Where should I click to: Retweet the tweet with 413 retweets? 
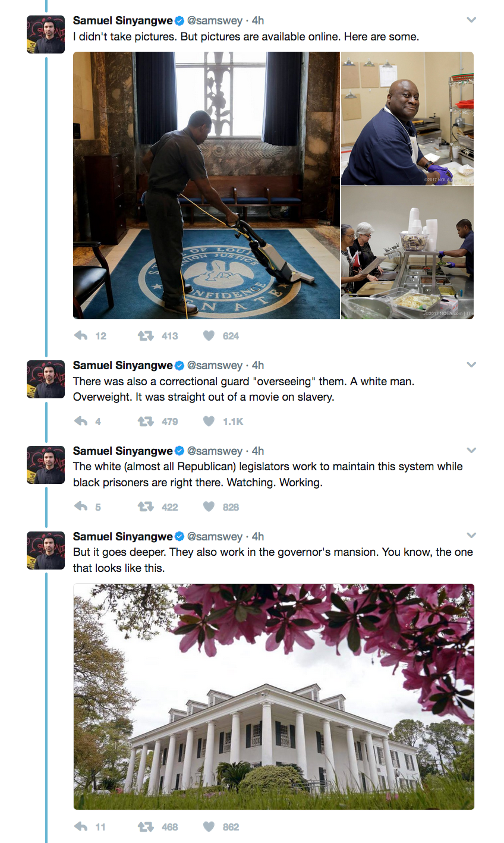pyautogui.click(x=146, y=336)
